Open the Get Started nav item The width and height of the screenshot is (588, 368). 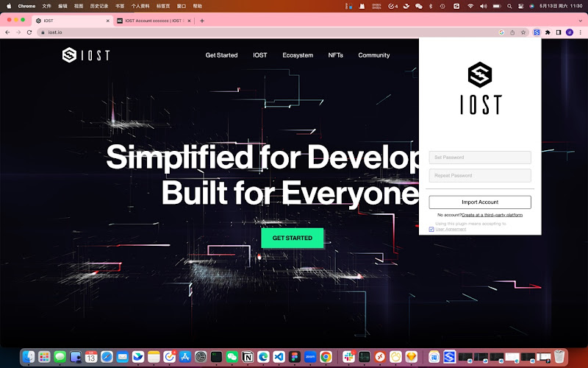click(221, 55)
